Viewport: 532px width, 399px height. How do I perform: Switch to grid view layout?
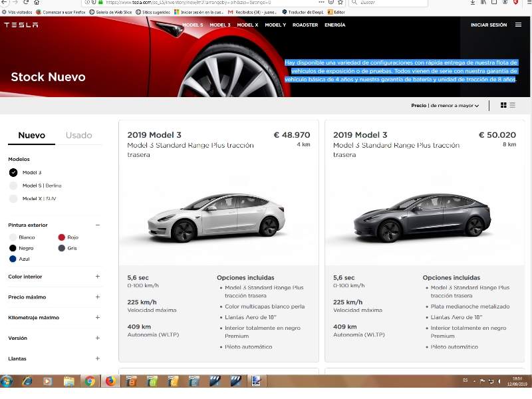503,105
